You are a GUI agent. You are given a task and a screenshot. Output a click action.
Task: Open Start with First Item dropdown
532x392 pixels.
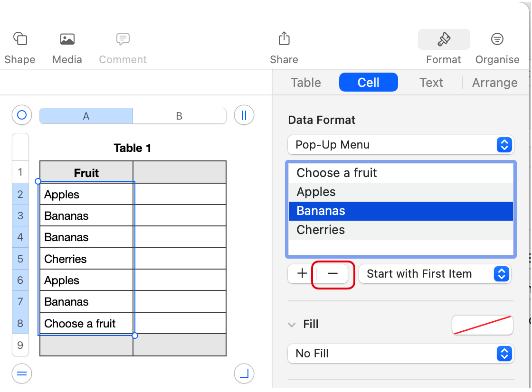(435, 274)
